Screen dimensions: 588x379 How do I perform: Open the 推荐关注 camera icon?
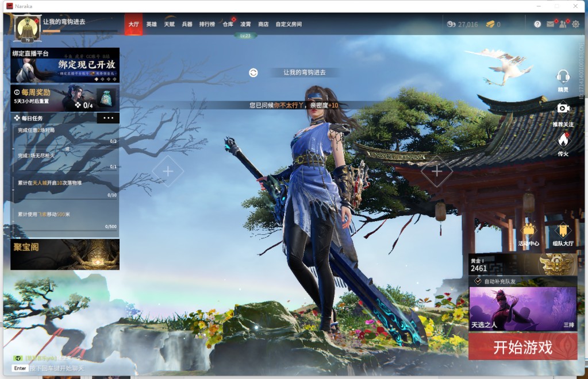coord(563,109)
